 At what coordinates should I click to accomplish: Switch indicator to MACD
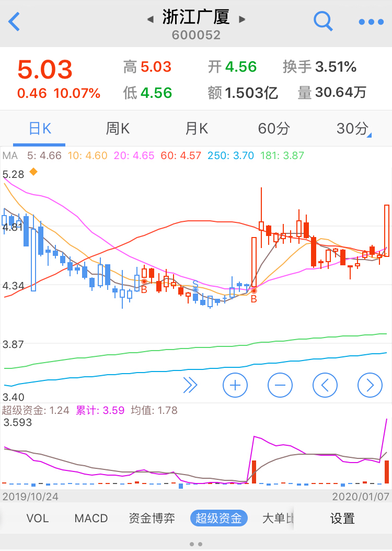[91, 518]
